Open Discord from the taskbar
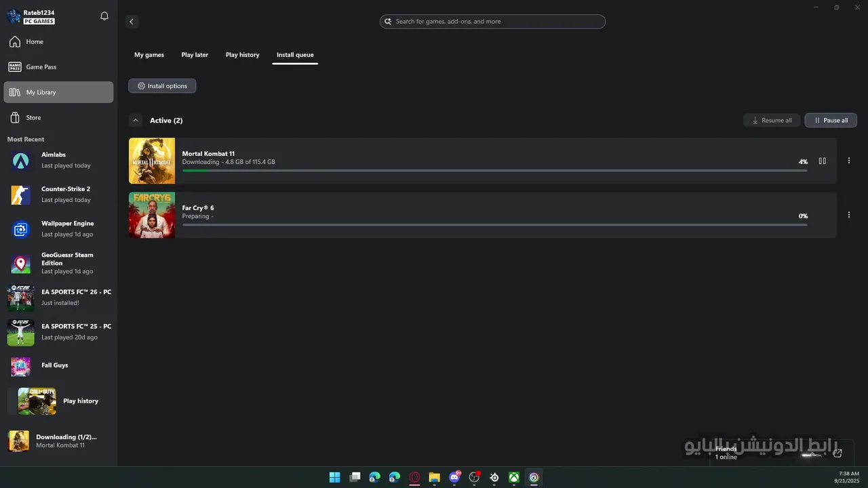Screen dimensions: 868x488 454,477
